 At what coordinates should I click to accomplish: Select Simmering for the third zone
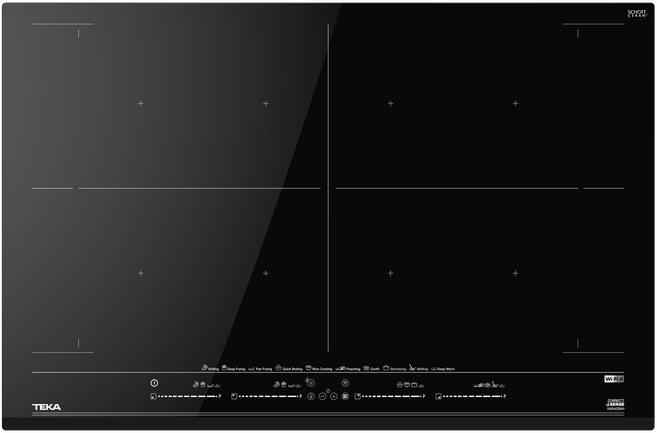(x=414, y=384)
